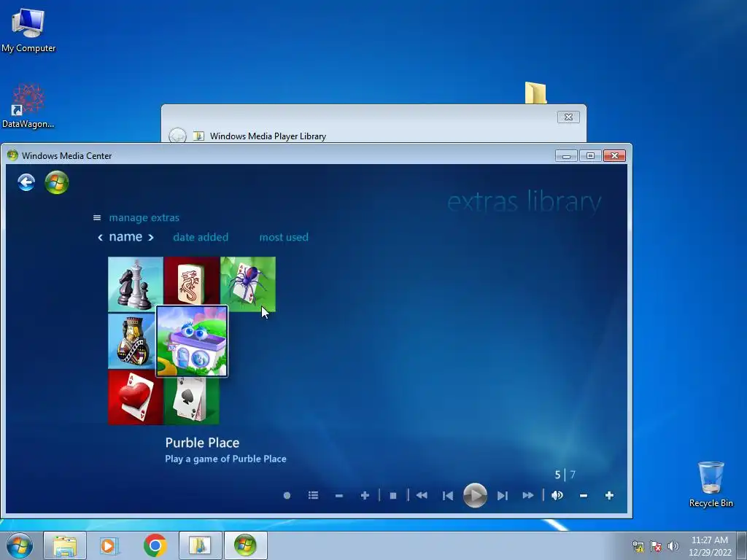Go back with the blue arrow button

[x=26, y=182]
